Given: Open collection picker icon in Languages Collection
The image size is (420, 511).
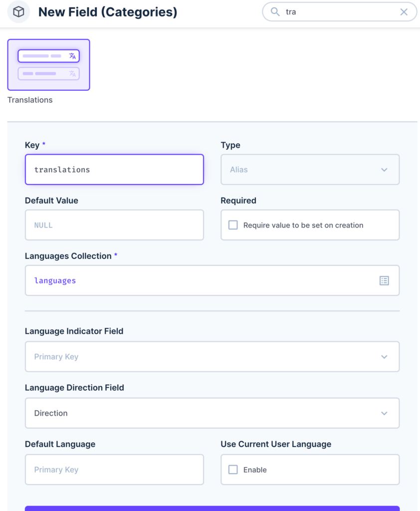Looking at the screenshot, I should click(x=384, y=280).
